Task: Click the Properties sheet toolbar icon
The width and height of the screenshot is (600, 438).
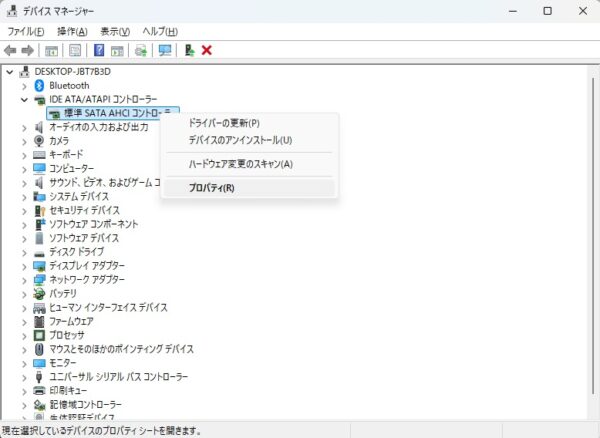Action: (75, 50)
